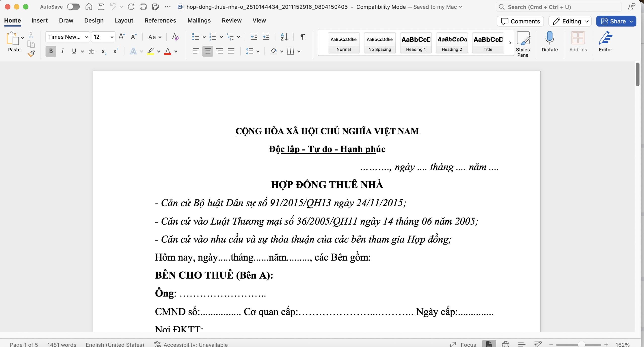Sort text A to Z
Viewport: 644px width, 347px height.
click(x=284, y=37)
